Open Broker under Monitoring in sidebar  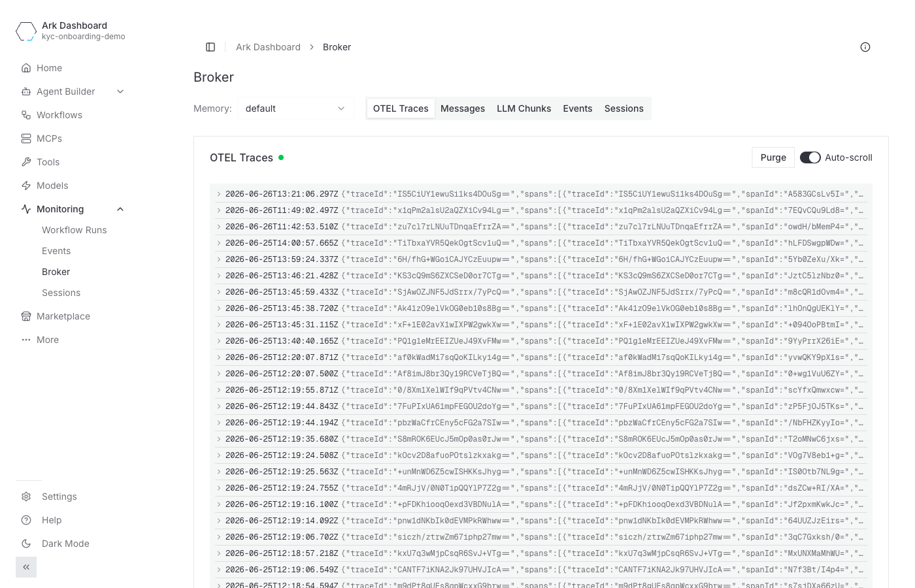click(x=56, y=272)
